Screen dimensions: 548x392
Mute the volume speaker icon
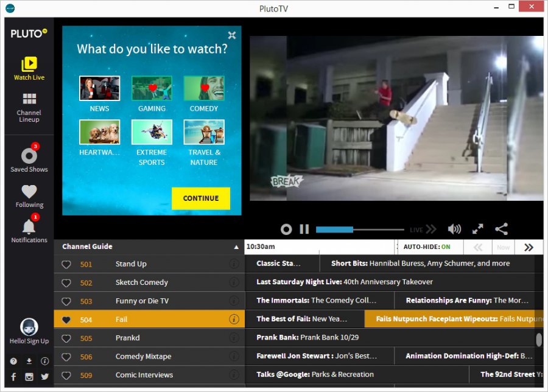(x=454, y=229)
